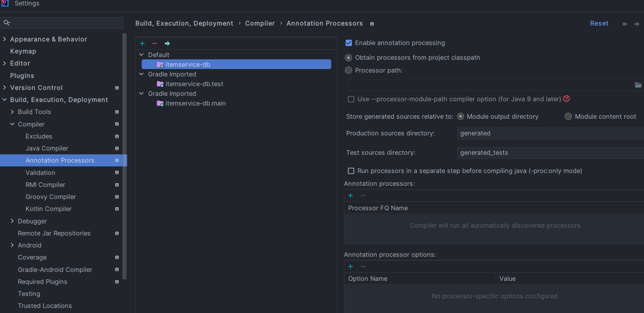
Task: Click the project-level marker next to RMI Compiler
Action: (x=117, y=185)
